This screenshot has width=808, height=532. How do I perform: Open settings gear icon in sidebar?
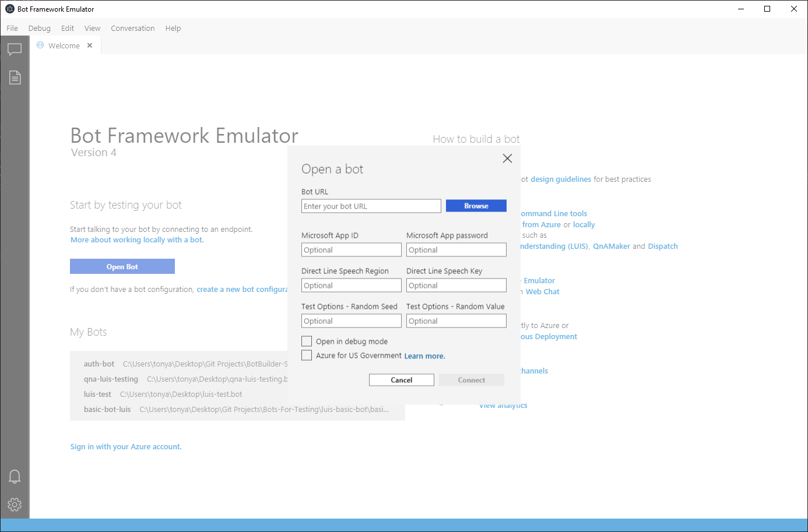(15, 505)
